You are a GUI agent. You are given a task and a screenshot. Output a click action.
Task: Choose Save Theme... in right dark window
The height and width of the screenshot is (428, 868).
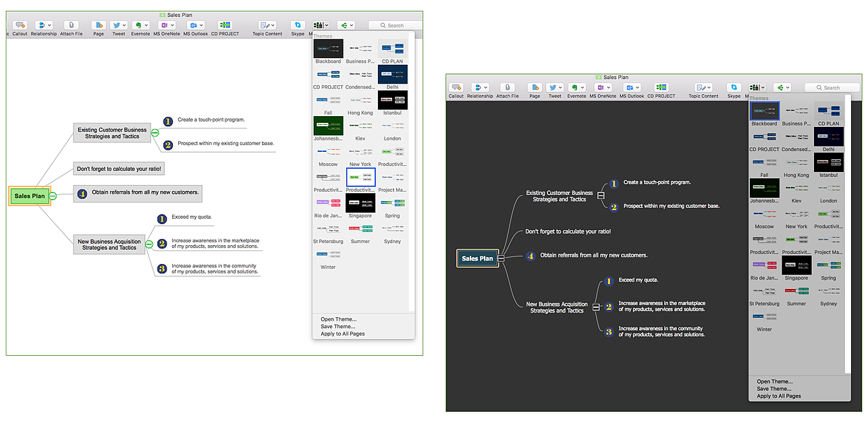[774, 389]
